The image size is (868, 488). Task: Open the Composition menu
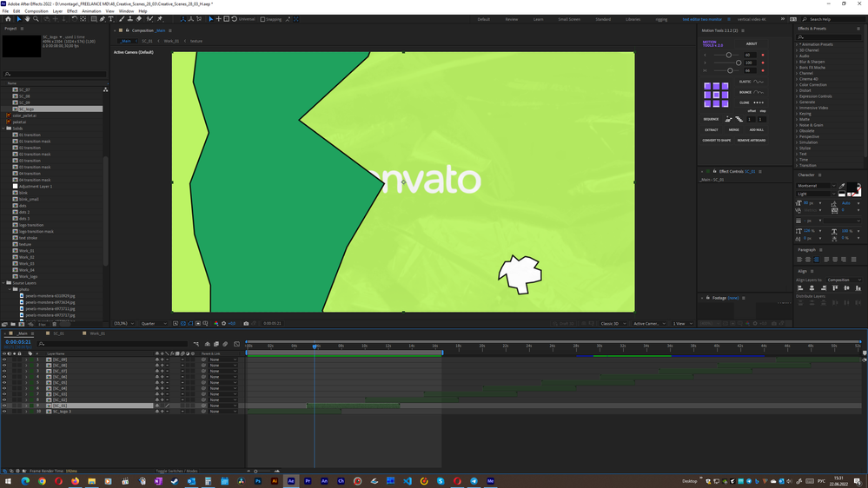click(x=36, y=11)
